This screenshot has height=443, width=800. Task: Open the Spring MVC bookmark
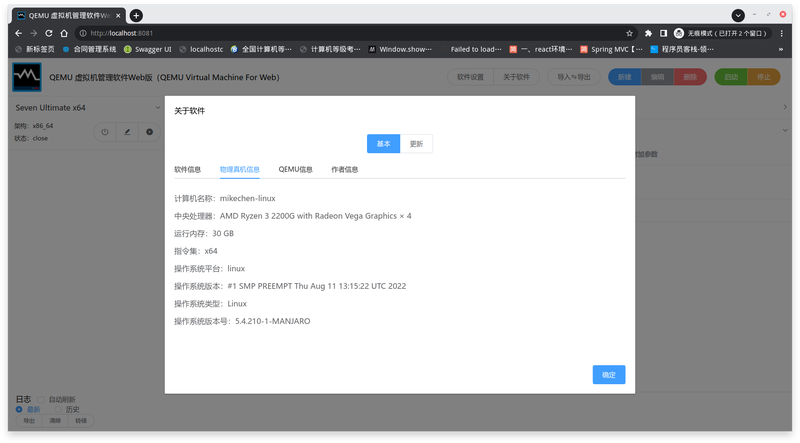click(x=611, y=49)
